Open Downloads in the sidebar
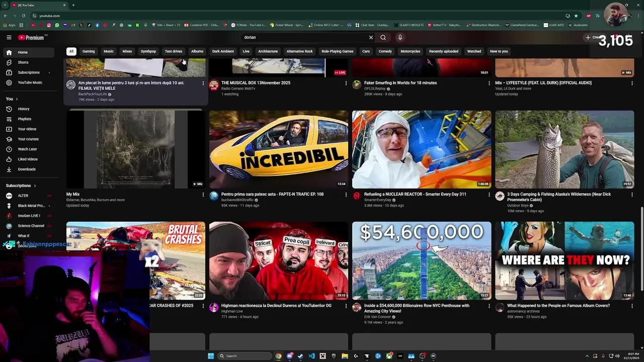The height and width of the screenshot is (362, 644). pyautogui.click(x=29, y=169)
